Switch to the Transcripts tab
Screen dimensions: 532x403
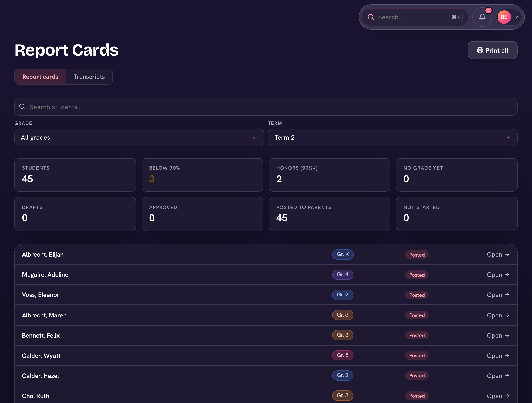pyautogui.click(x=89, y=77)
